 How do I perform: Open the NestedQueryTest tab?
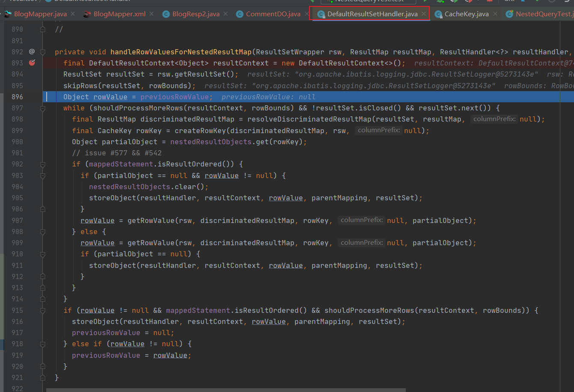click(x=544, y=14)
